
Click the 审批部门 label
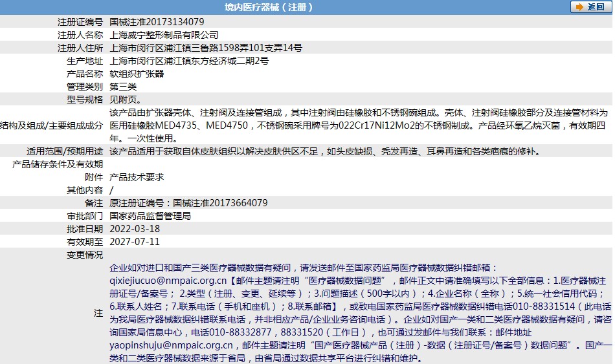point(85,216)
